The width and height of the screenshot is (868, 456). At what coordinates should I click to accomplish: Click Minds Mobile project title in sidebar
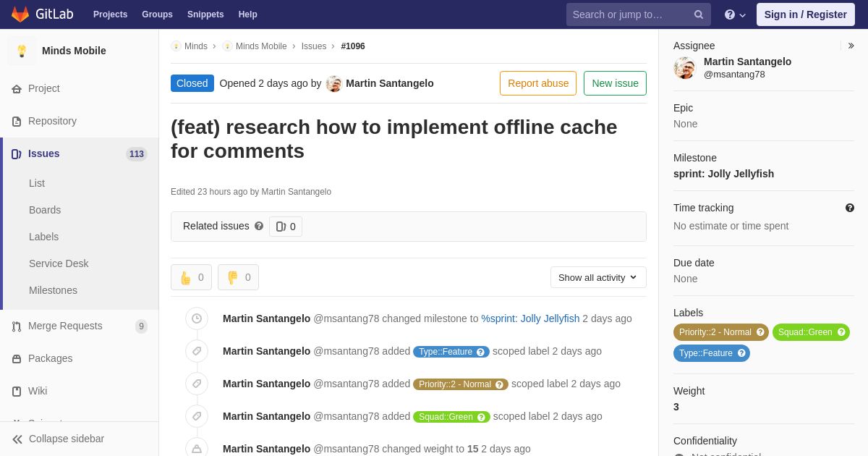point(74,51)
